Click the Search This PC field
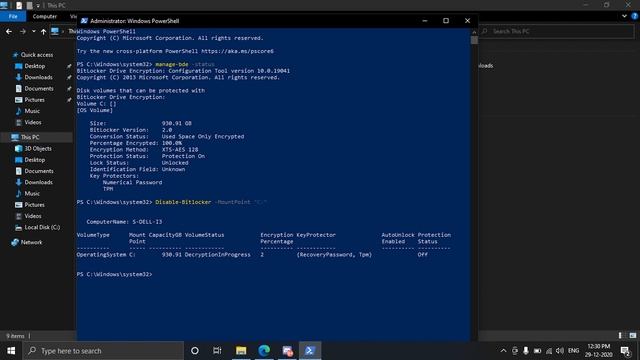The height and width of the screenshot is (360, 640). [x=557, y=31]
